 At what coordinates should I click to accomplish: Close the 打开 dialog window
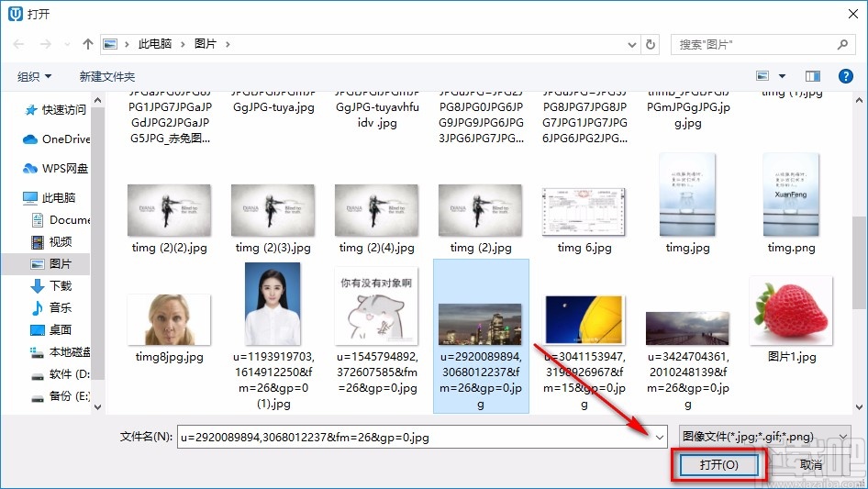[x=853, y=14]
